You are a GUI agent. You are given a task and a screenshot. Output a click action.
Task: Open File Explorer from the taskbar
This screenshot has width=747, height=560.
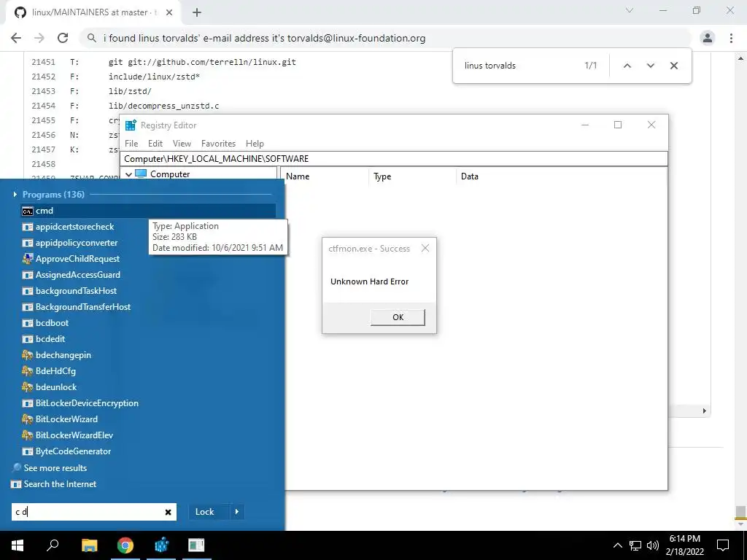point(89,545)
